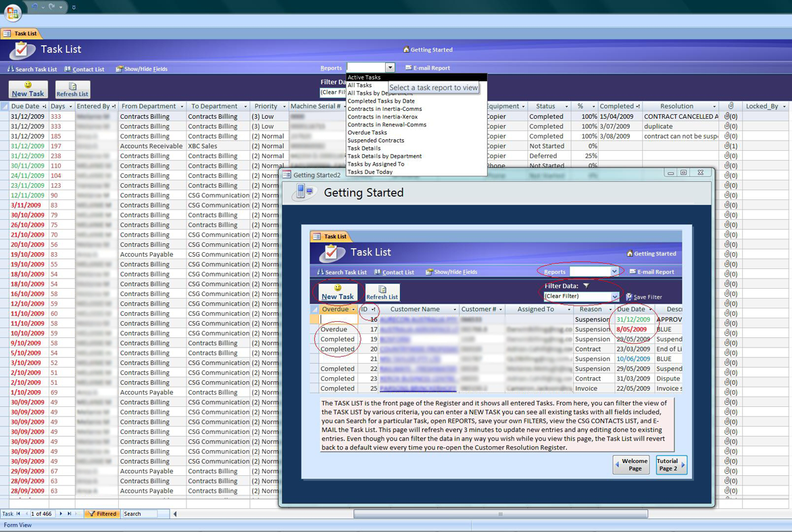Viewport: 792px width, 532px height.
Task: Open the Status column filter dropdown
Action: (566, 106)
